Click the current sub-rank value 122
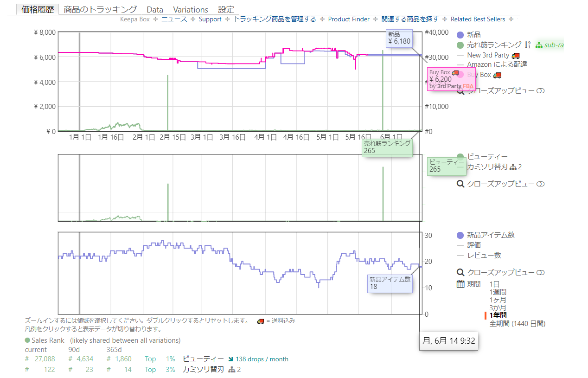 tap(49, 370)
